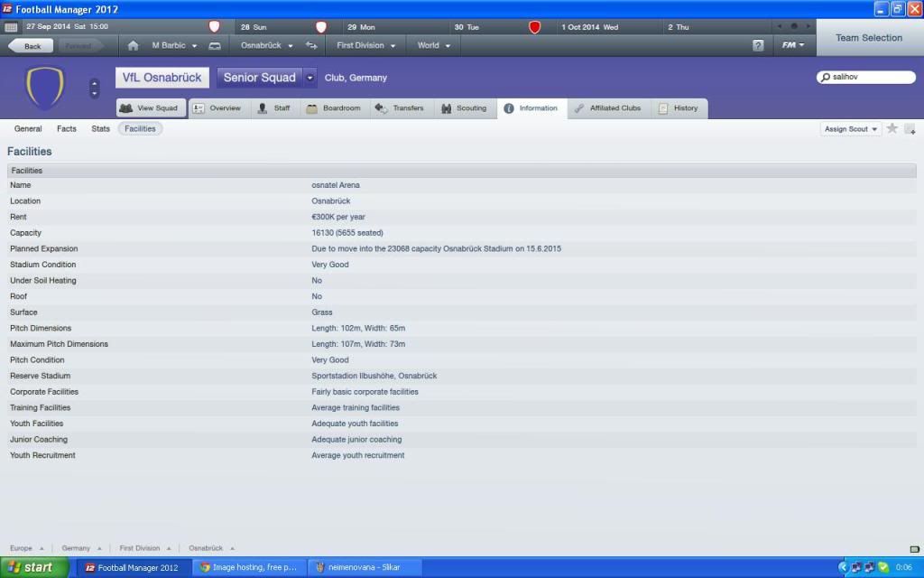Open the History tab
The width and height of the screenshot is (924, 578).
tap(679, 108)
